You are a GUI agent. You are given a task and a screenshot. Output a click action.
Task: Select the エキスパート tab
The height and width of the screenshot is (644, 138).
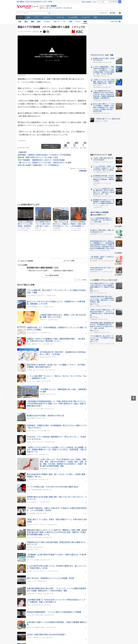coord(48,17)
